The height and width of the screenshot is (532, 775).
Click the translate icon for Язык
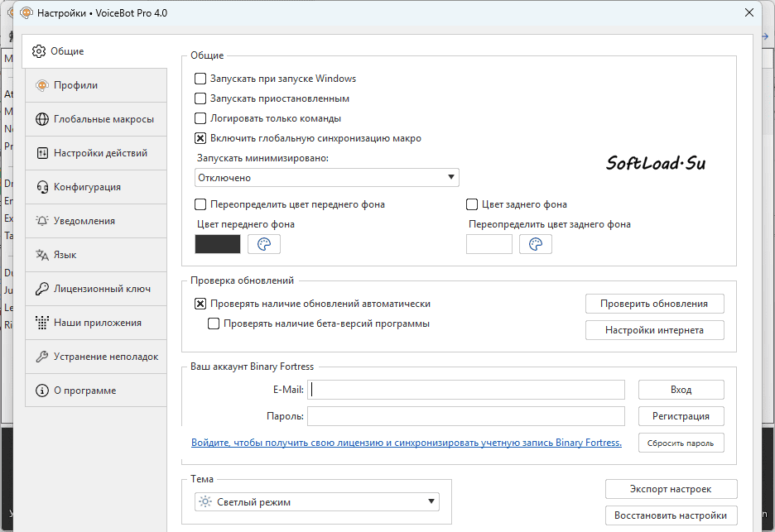click(42, 255)
